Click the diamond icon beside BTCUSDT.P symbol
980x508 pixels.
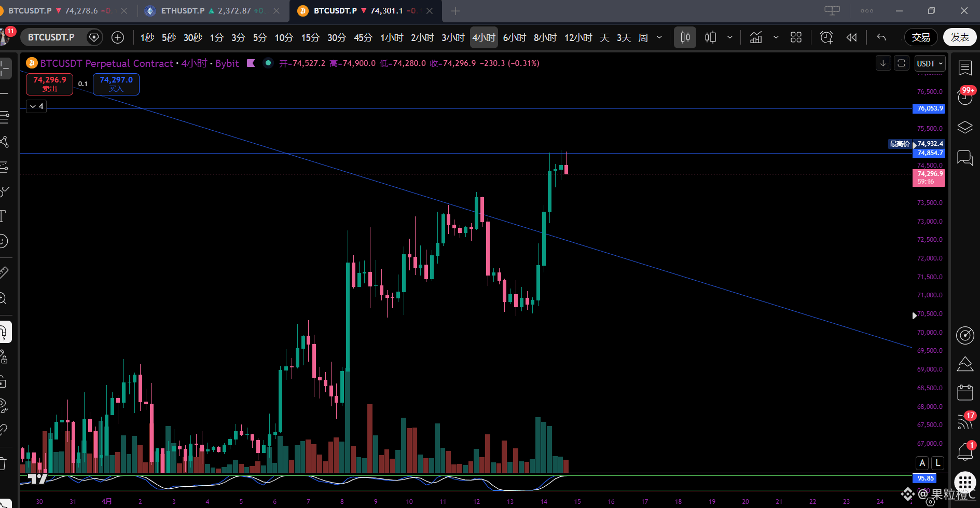tap(94, 37)
